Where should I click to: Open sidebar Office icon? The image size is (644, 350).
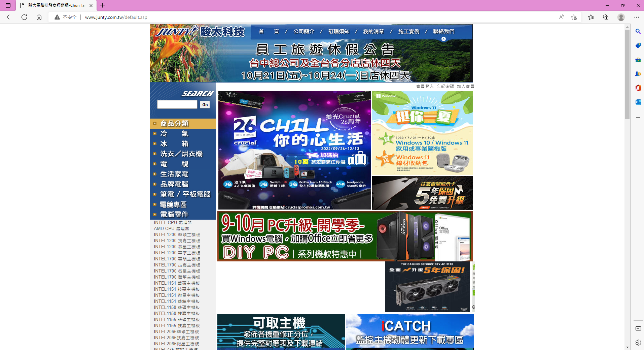(638, 88)
